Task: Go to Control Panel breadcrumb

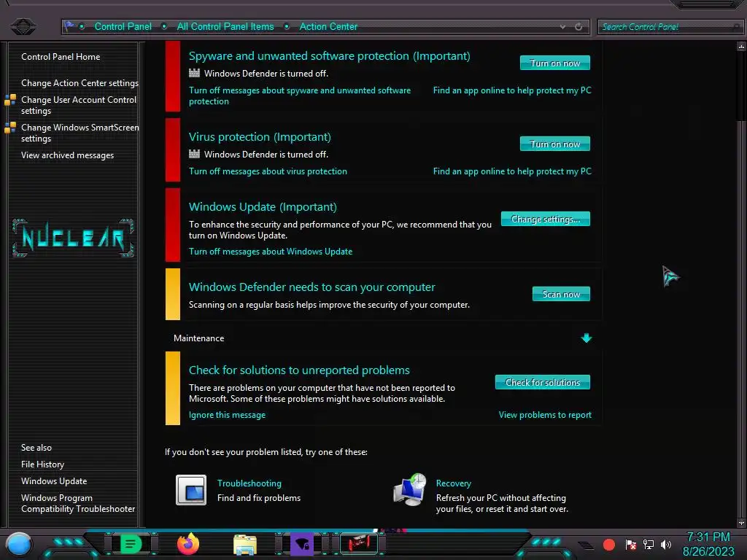Action: 123,27
